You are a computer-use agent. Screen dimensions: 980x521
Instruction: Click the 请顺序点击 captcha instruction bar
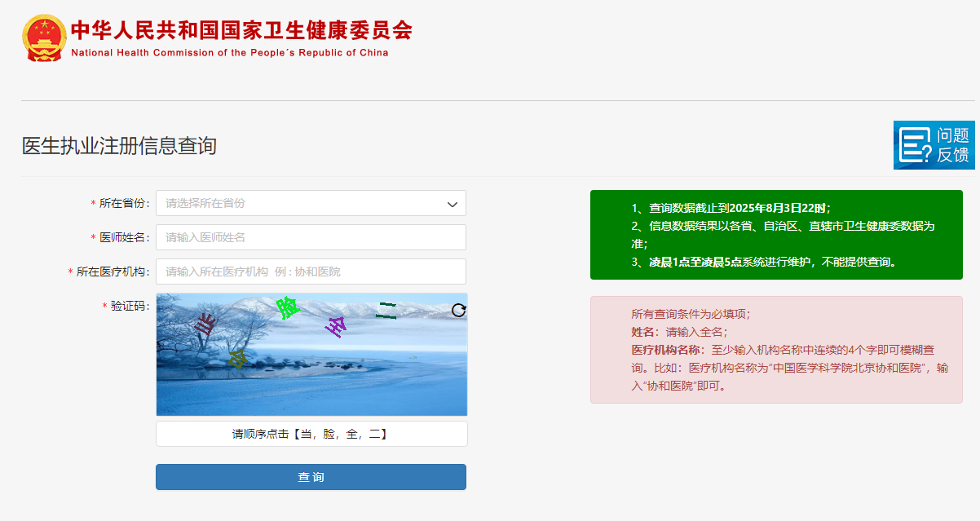pyautogui.click(x=311, y=433)
